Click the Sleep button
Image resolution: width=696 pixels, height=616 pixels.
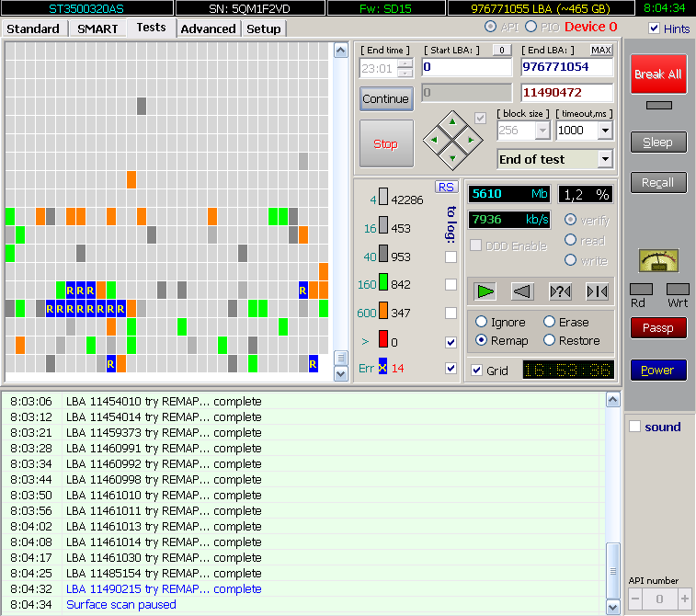coord(658,143)
